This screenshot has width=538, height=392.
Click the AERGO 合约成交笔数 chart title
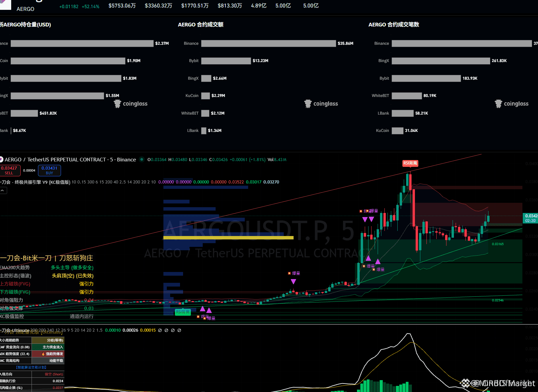pyautogui.click(x=394, y=24)
